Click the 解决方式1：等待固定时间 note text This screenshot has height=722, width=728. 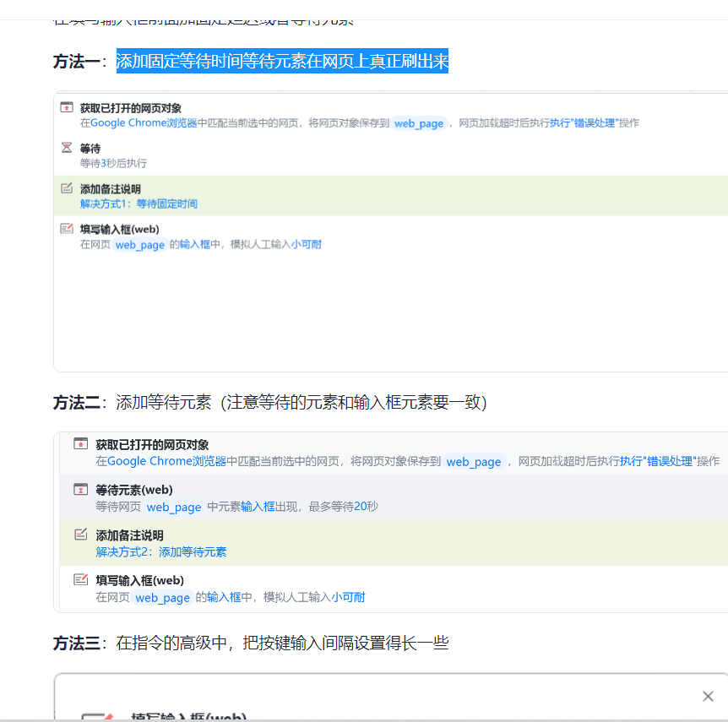[x=139, y=204]
